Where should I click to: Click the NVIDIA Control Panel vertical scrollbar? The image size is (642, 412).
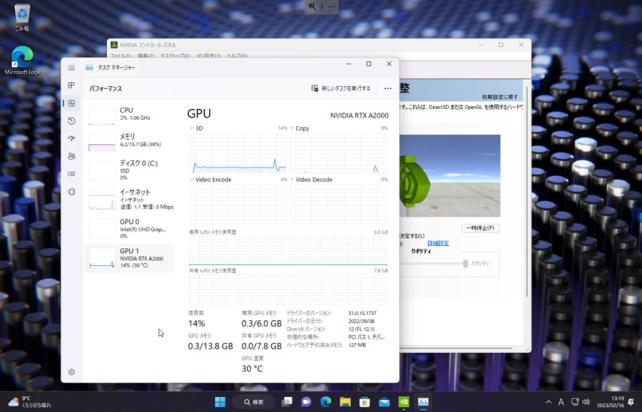pos(527,192)
